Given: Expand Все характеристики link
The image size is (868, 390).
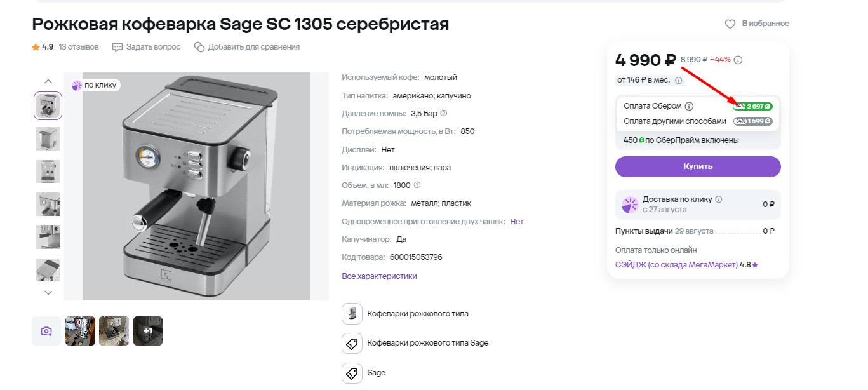Looking at the screenshot, I should click(x=379, y=276).
